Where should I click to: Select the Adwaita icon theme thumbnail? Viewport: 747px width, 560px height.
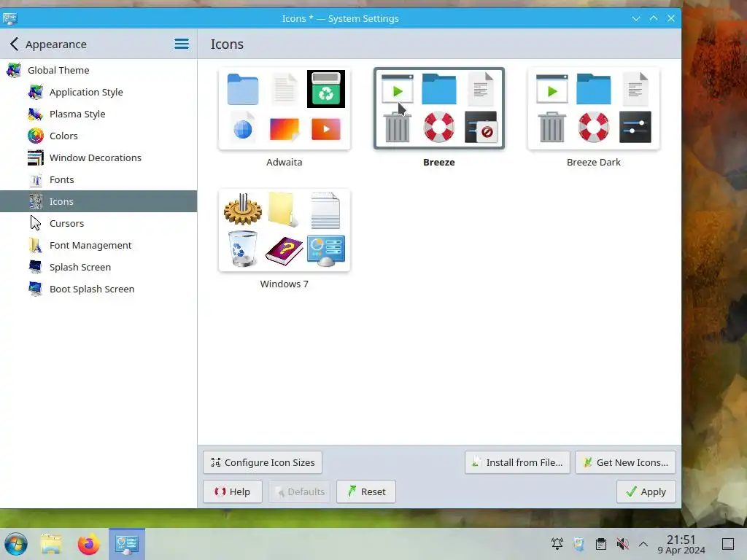(x=285, y=109)
